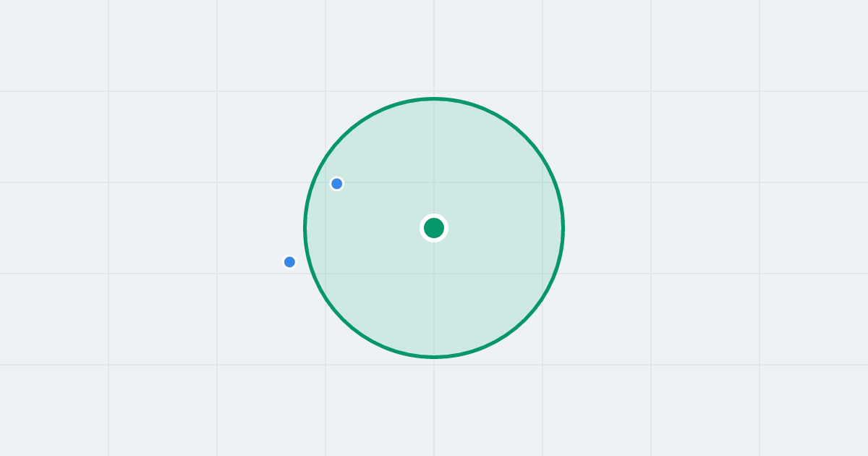This screenshot has height=456, width=868.
Task: Select the blue point outside the green circle
Action: tap(289, 262)
